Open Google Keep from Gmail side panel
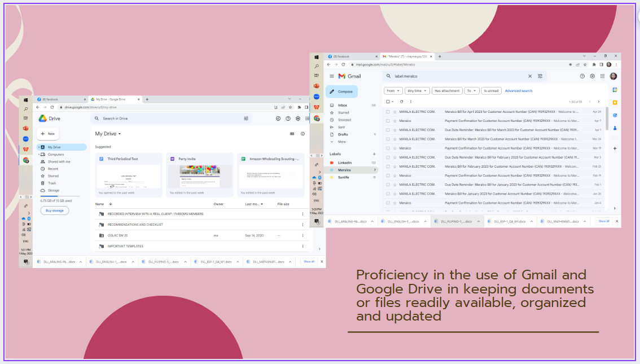This screenshot has height=364, width=640. coord(615,102)
